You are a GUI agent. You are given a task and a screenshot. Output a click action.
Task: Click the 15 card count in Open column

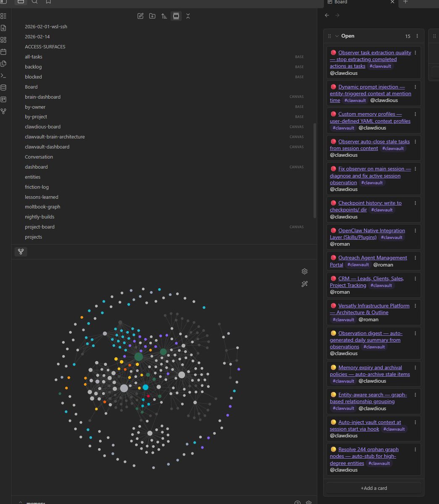coord(407,37)
